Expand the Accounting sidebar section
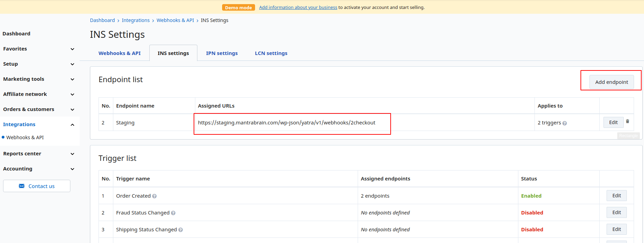 click(72, 169)
